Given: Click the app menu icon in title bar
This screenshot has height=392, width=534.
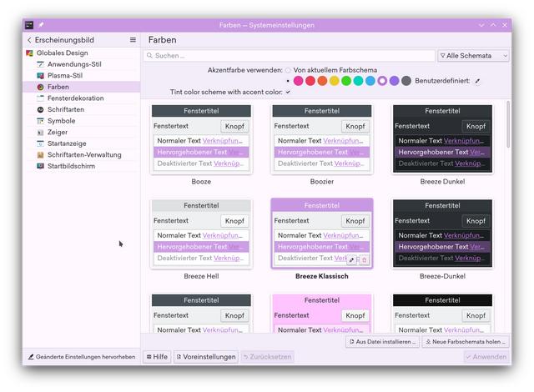Looking at the screenshot, I should coord(29,25).
